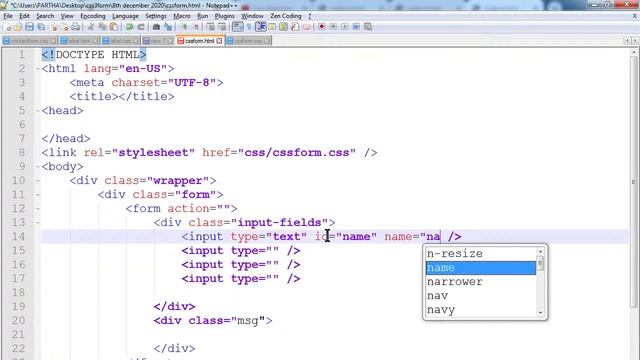The image size is (640, 360).
Task: Click the 'UTF-8' charset value on line 3
Action: [x=192, y=82]
